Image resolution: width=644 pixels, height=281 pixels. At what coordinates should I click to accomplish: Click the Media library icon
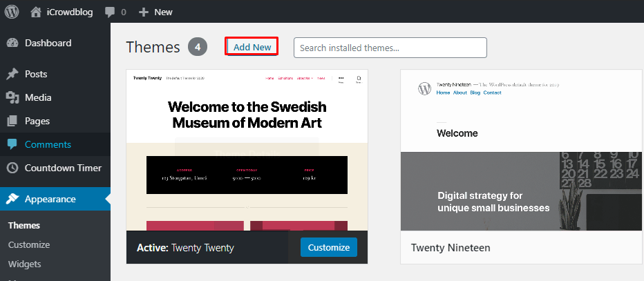(x=12, y=97)
